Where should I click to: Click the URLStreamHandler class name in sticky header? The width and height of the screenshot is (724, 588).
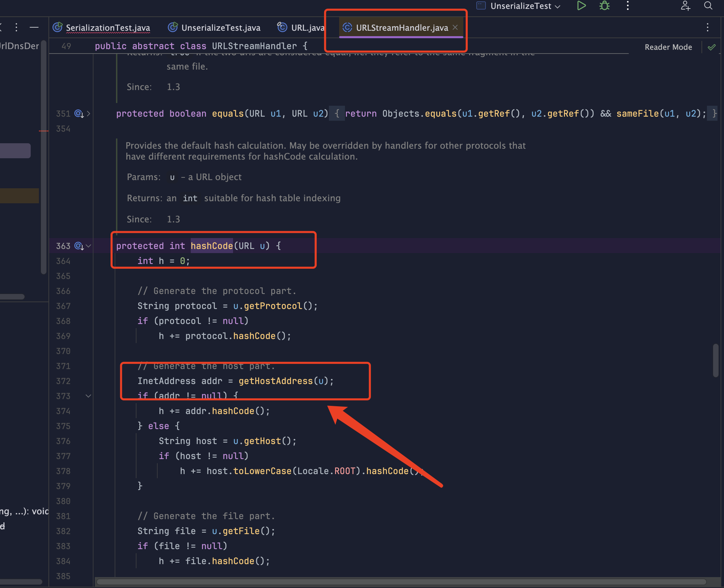(254, 46)
